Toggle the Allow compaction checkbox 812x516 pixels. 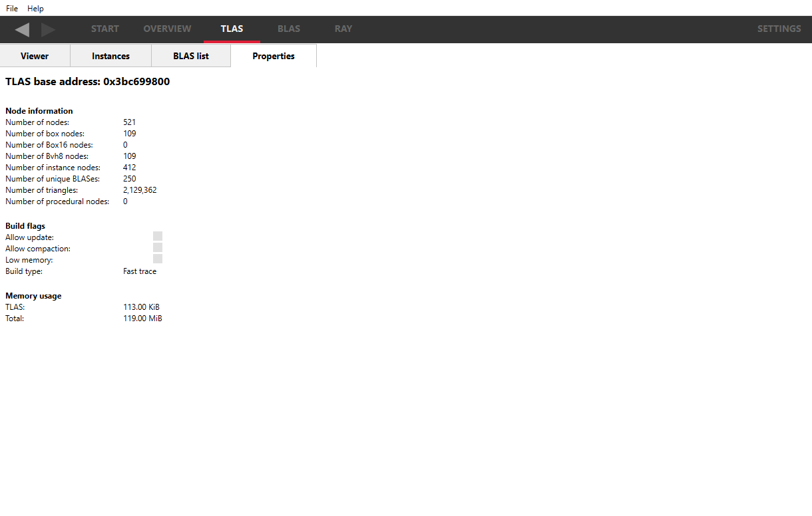click(x=158, y=247)
